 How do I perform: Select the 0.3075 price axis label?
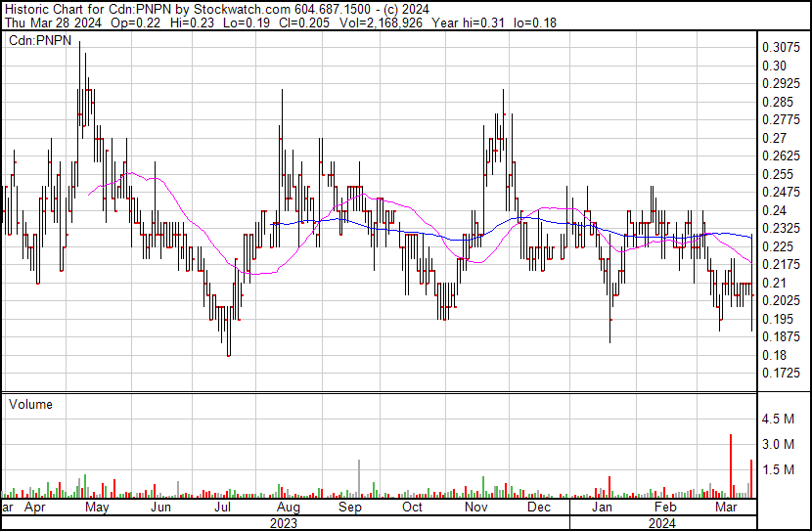(782, 48)
